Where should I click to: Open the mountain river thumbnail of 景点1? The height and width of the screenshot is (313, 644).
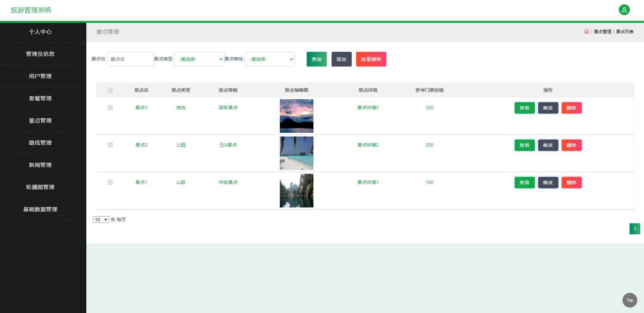[297, 191]
